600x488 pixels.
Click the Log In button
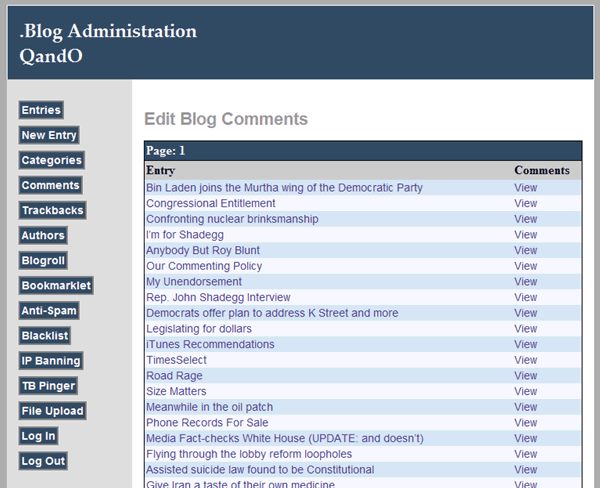[38, 436]
